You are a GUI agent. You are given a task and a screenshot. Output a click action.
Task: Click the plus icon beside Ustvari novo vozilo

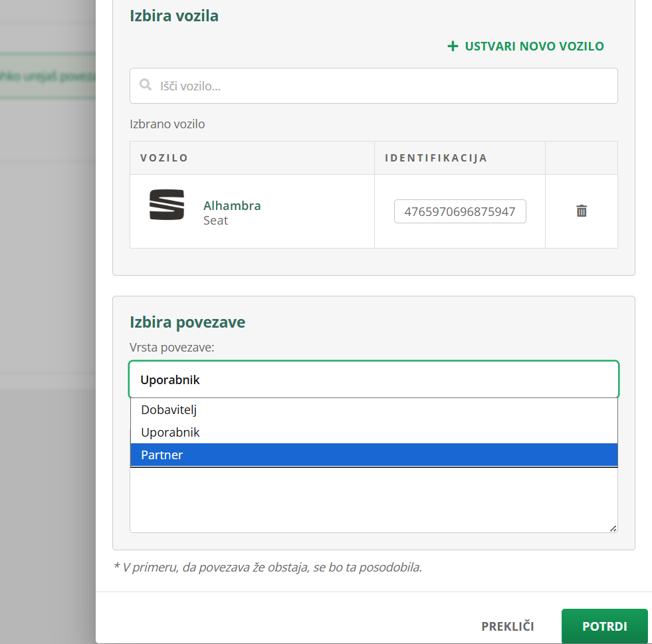453,47
